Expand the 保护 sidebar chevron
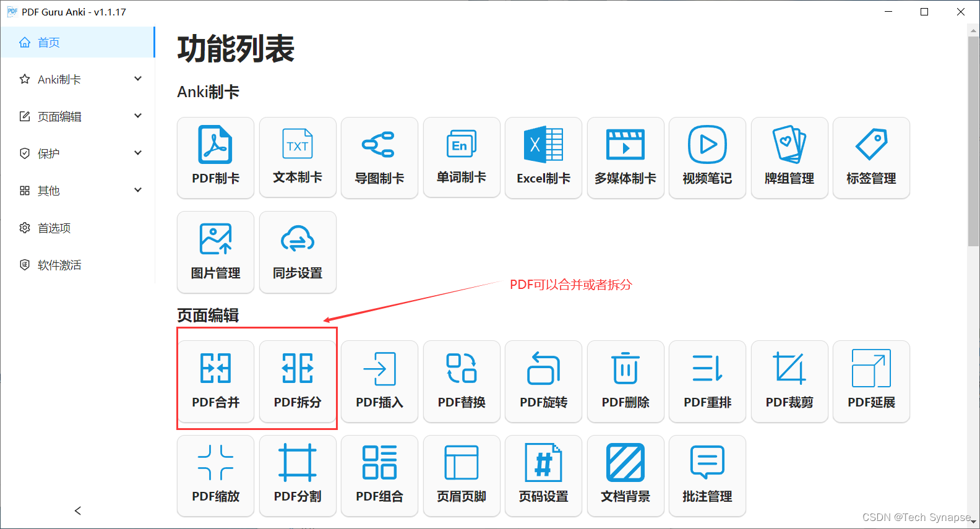 coord(138,153)
